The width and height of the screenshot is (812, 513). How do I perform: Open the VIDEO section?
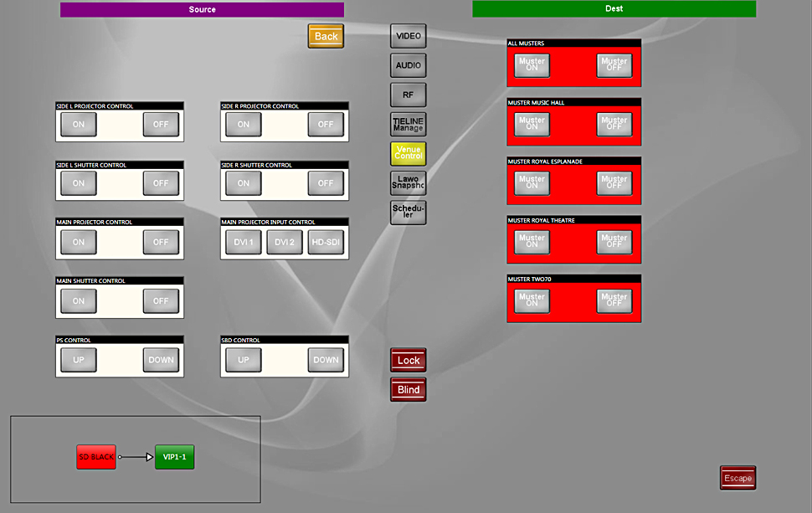(409, 36)
